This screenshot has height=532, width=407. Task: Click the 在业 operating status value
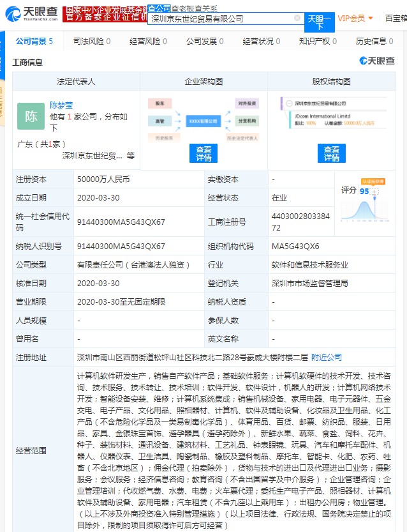[279, 198]
